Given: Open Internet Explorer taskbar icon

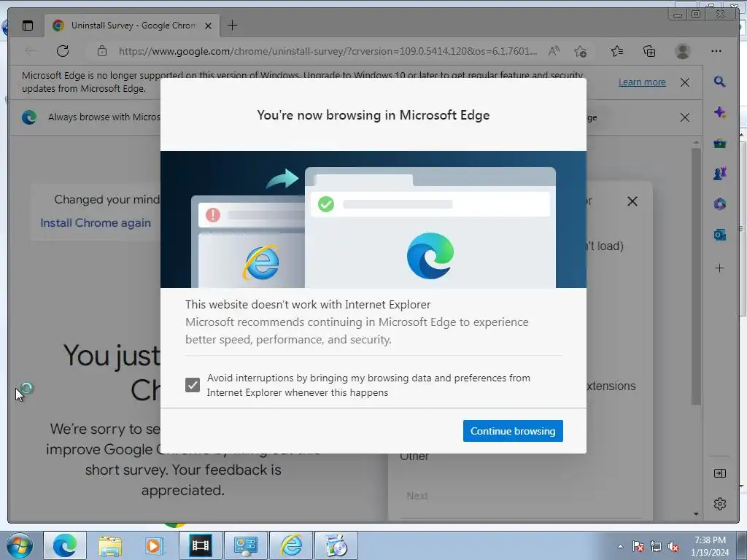Looking at the screenshot, I should [x=291, y=545].
